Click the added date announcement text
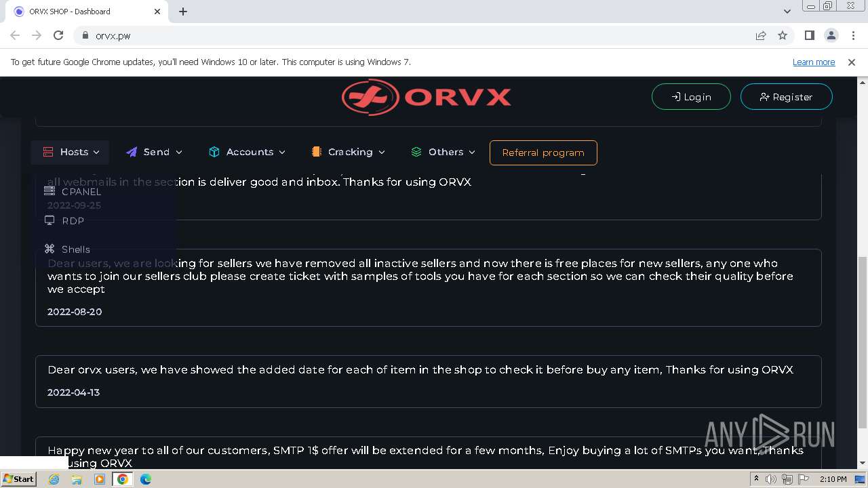 (420, 369)
